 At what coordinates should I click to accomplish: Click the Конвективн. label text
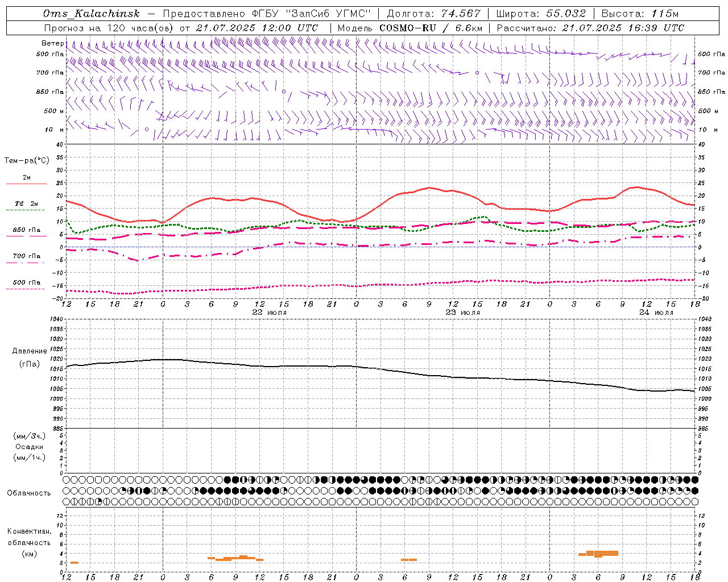point(30,531)
